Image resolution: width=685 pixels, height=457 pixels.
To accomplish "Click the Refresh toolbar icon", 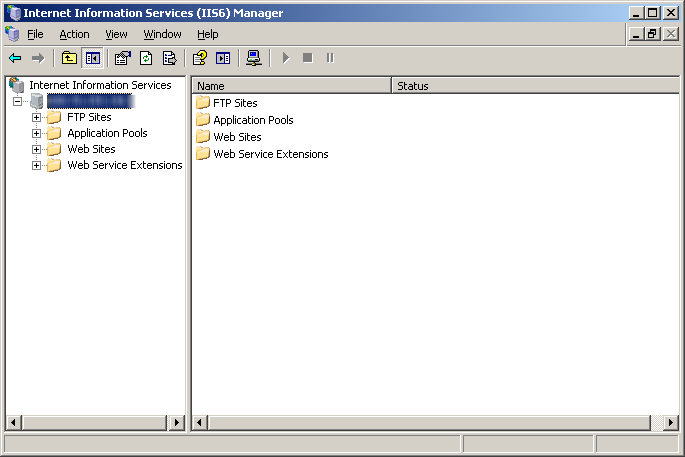I will (x=146, y=58).
